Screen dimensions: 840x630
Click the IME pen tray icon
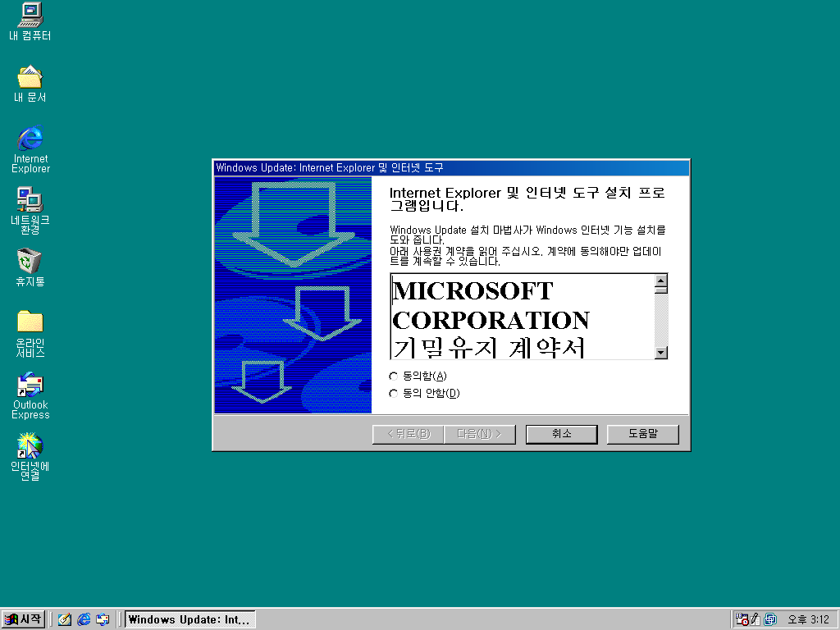[x=756, y=619]
